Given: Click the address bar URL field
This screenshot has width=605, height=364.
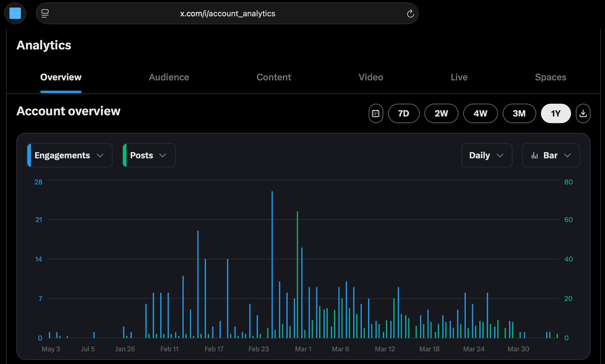Looking at the screenshot, I should (x=228, y=14).
